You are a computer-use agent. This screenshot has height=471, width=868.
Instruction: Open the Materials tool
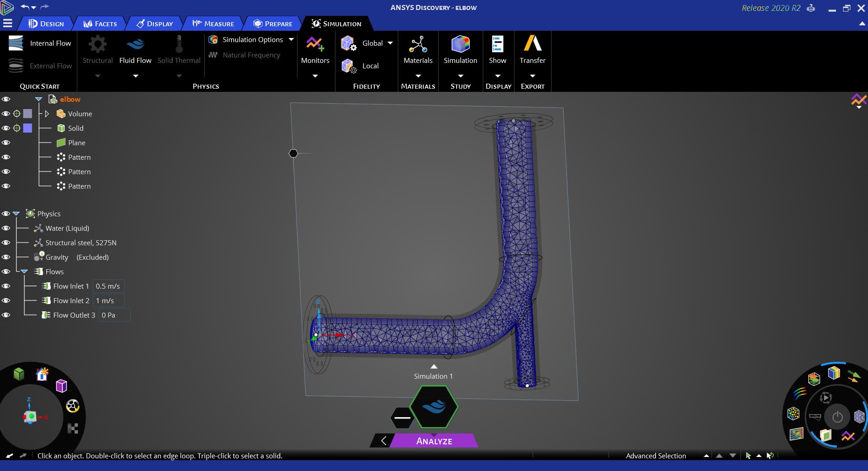[418, 50]
